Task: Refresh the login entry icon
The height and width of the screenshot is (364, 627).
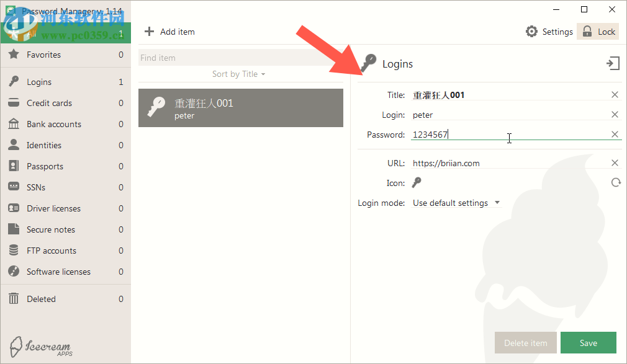Action: click(615, 182)
